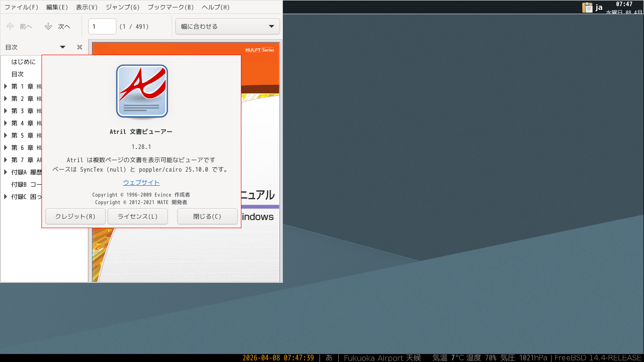Expand the 付録A tree node
The image size is (644, 362).
[6, 172]
